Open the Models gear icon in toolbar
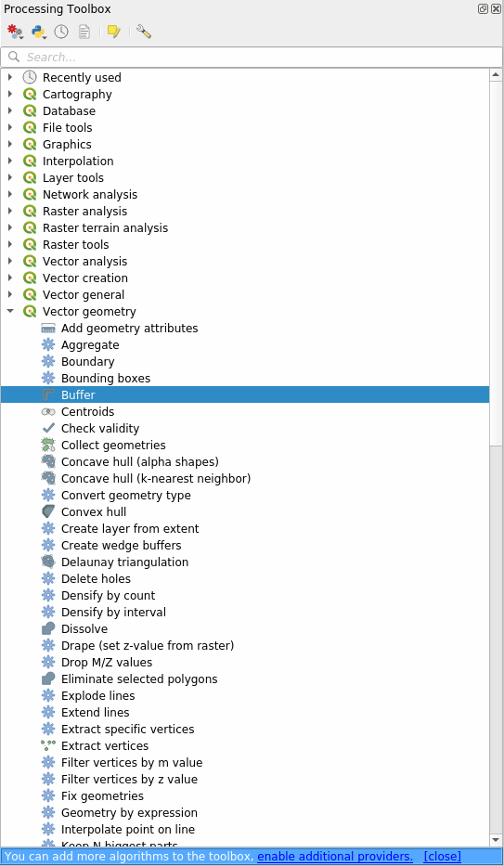Viewport: 504px width, 866px height. tap(15, 32)
